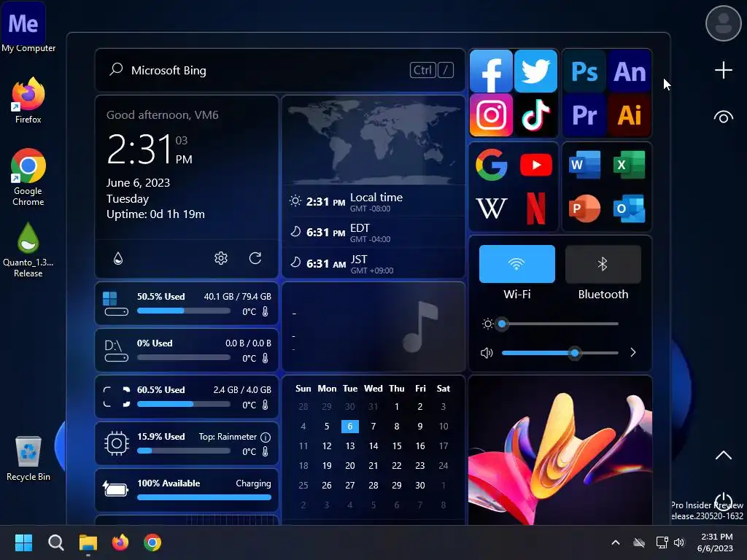Viewport: 747px width, 560px height.
Task: Open Photoshop via the Ps icon
Action: point(584,71)
